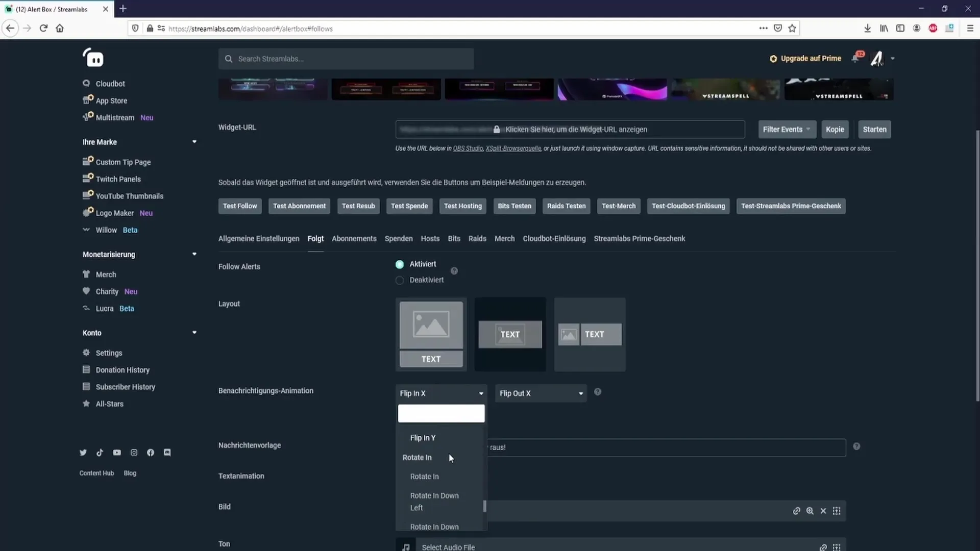Remove the image with the X icon in the Bild row
The height and width of the screenshot is (551, 980).
coord(823,511)
